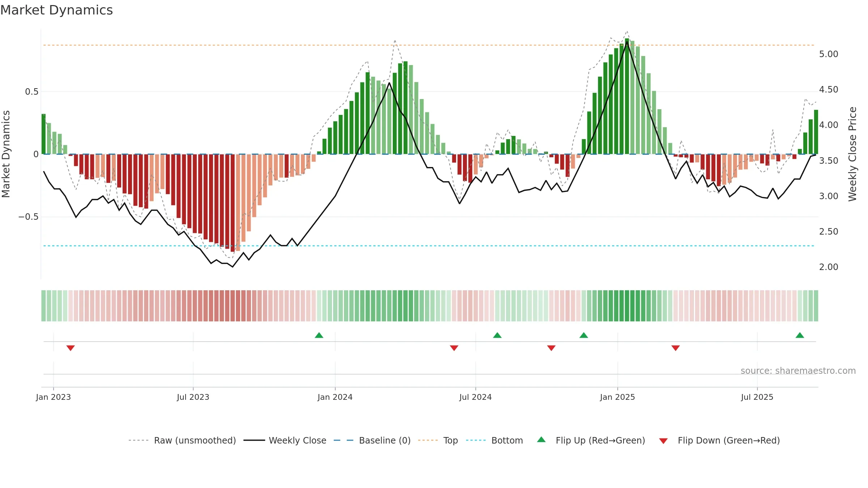The image size is (868, 488).
Task: Click the 0.5 left axis tick label
Action: pos(32,92)
